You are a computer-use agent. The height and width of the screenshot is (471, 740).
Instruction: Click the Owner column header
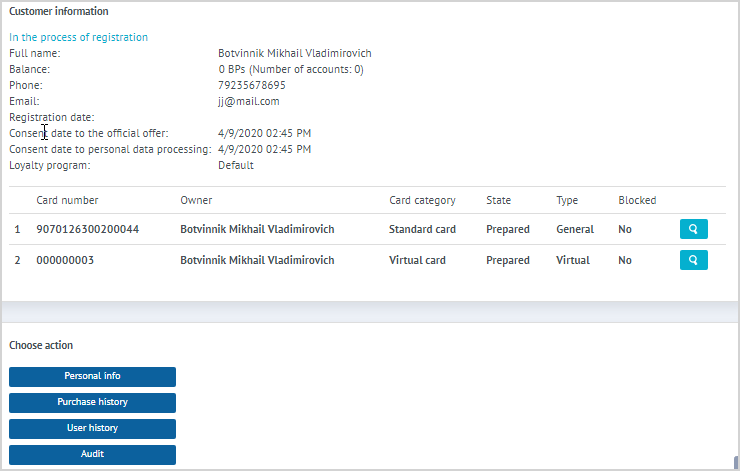pos(196,200)
